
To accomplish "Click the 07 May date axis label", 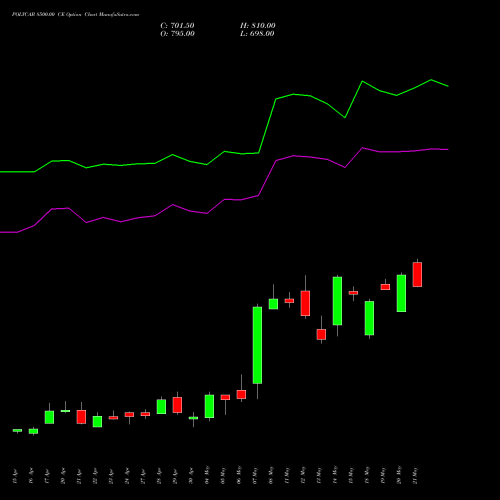I will [255, 475].
